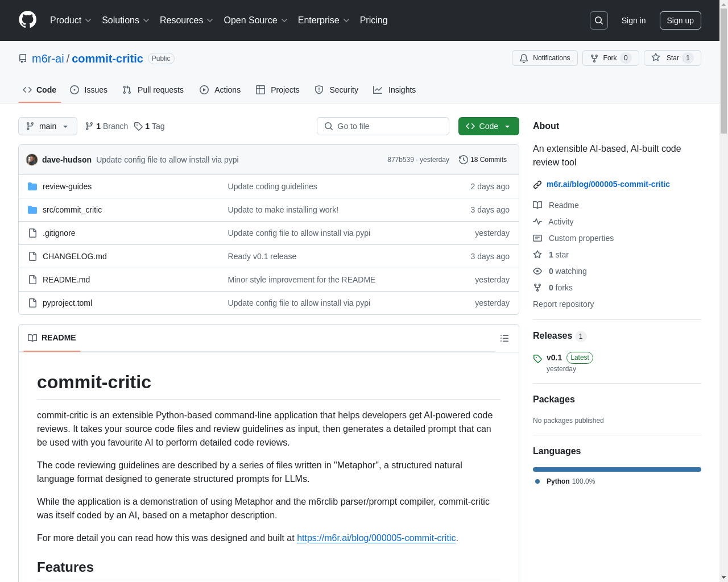Click the Sign up button

coord(680,20)
